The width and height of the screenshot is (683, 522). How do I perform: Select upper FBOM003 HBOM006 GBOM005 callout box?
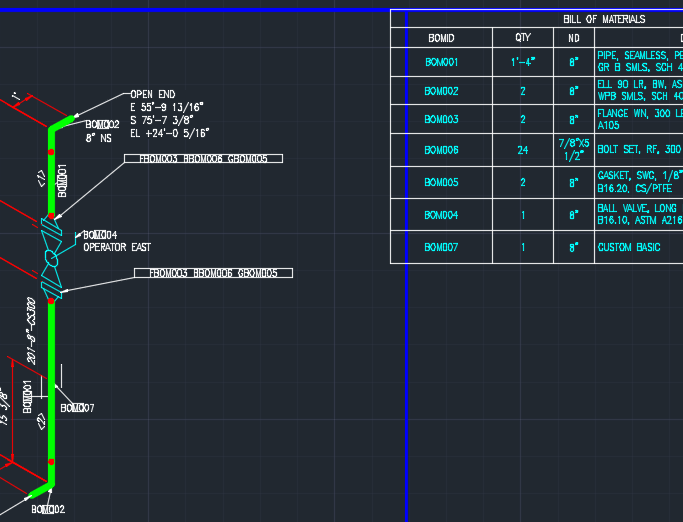pyautogui.click(x=203, y=159)
